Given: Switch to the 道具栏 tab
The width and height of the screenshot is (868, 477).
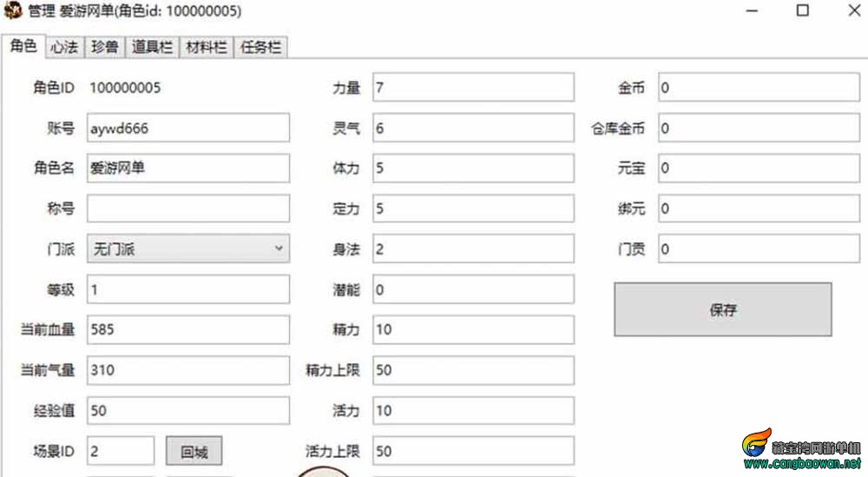Looking at the screenshot, I should point(152,47).
